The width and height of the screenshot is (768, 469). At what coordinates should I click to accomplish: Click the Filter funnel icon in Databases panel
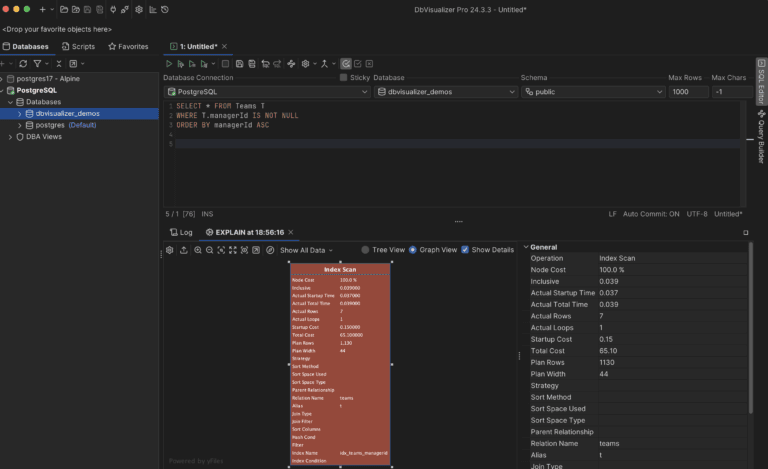pos(37,64)
